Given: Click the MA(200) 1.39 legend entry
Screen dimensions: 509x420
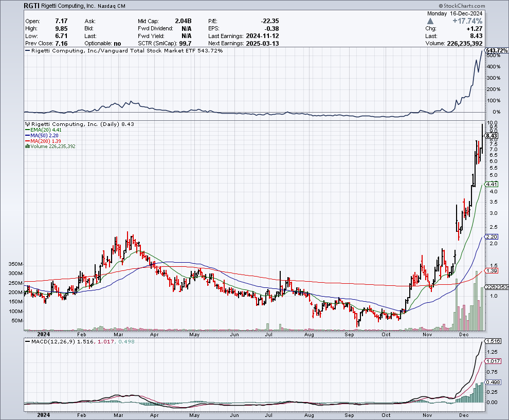Looking at the screenshot, I should point(43,141).
